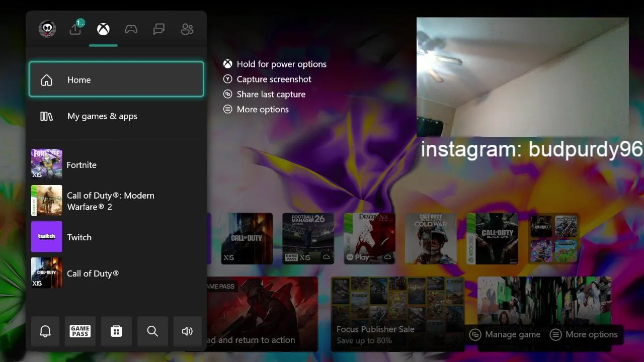Click the Home house icon
The width and height of the screenshot is (644, 362).
coord(46,80)
